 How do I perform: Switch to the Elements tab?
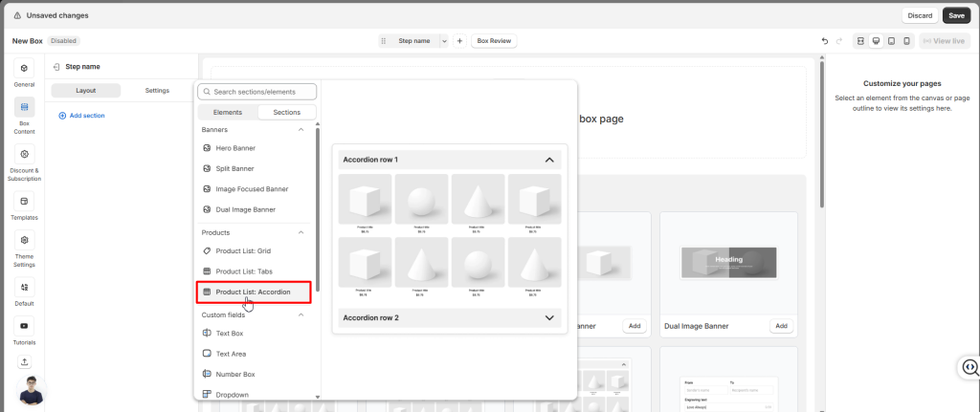pos(228,112)
